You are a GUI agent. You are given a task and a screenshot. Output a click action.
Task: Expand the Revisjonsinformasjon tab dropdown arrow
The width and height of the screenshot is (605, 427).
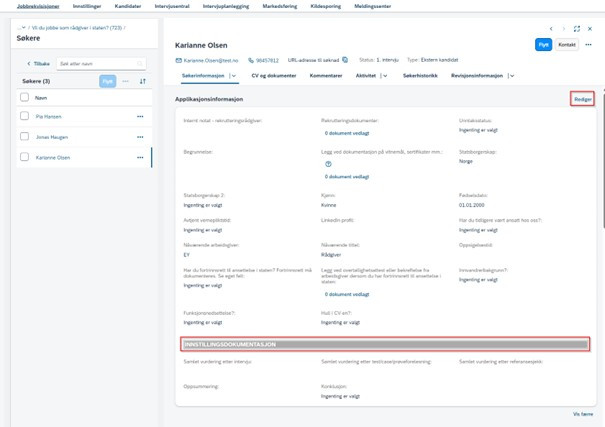pos(512,76)
